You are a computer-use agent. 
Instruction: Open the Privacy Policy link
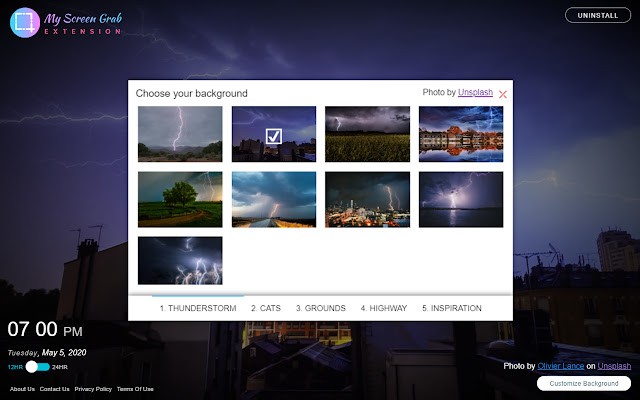click(x=93, y=389)
